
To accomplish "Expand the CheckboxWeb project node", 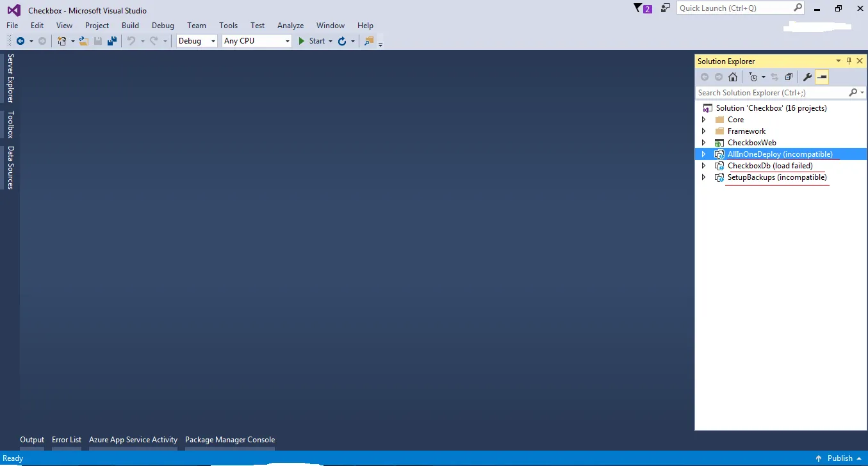I will (703, 143).
